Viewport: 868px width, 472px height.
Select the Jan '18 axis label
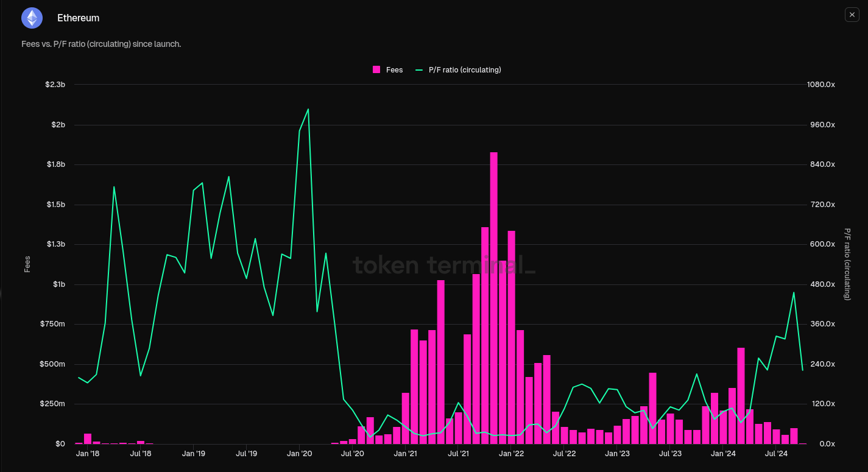[89, 453]
